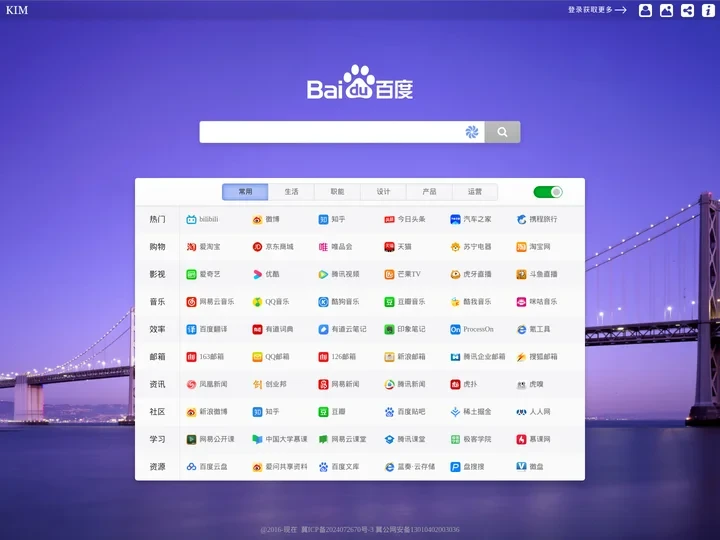Screen dimensions: 720x540
Task: Click the 资源 category label
Action: click(x=157, y=467)
